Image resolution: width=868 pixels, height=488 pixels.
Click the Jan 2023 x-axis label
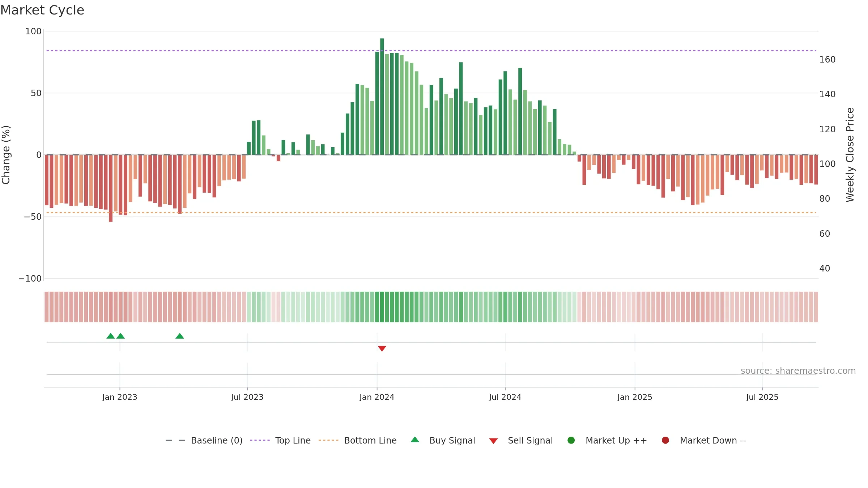(x=120, y=397)
